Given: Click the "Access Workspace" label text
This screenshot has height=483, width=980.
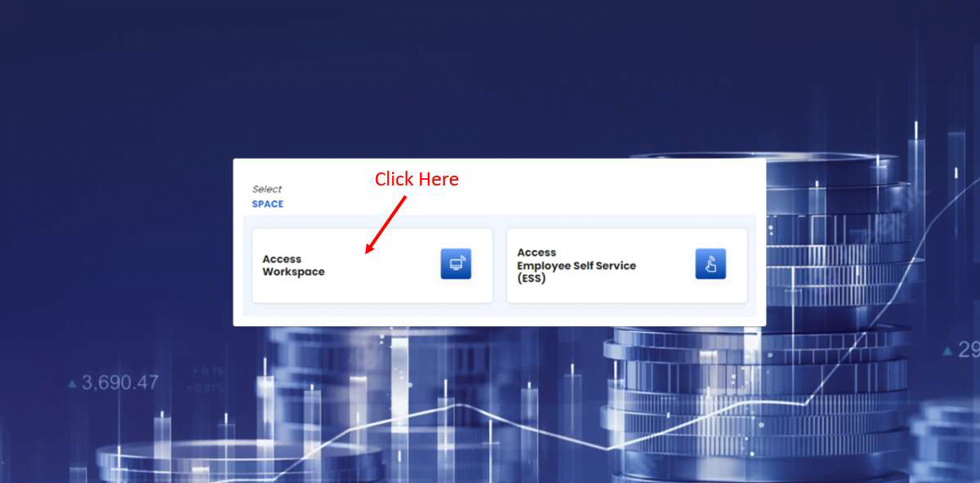Looking at the screenshot, I should tap(293, 266).
